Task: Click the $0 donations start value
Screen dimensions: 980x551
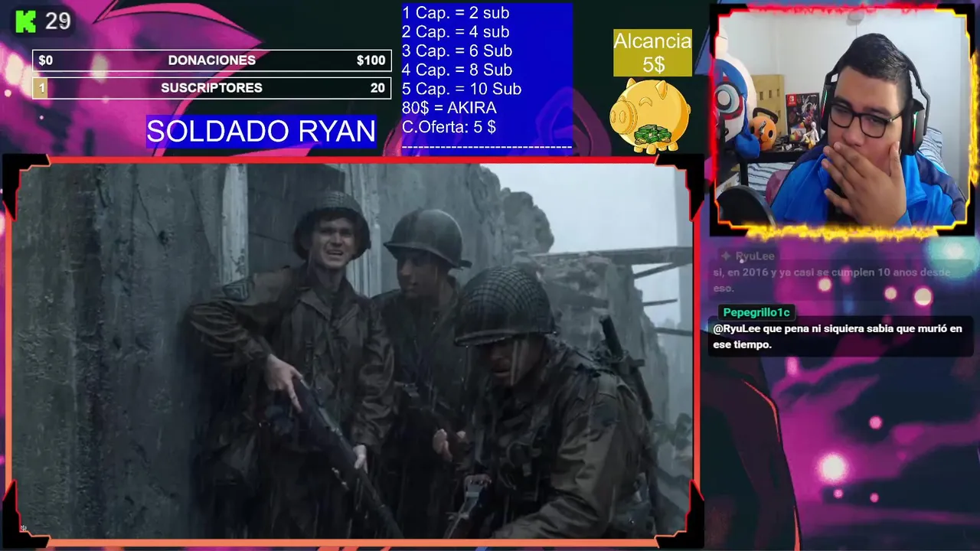Action: click(45, 60)
